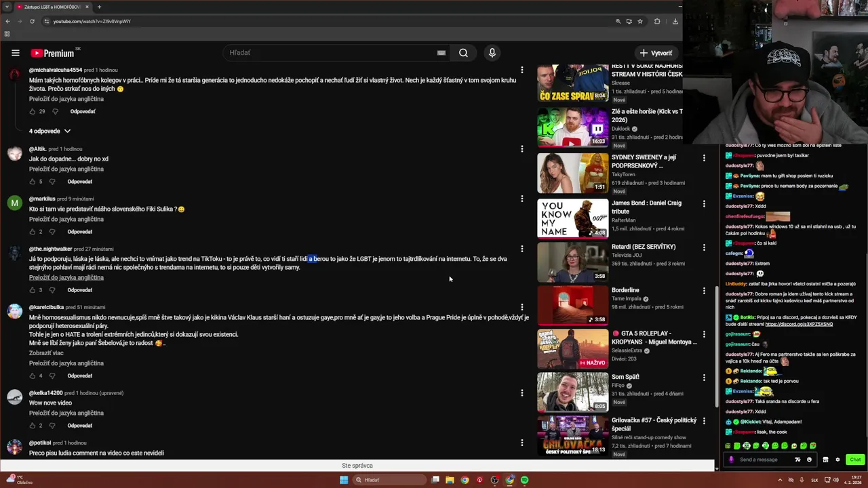Open chat shop storefront icon

(x=825, y=460)
